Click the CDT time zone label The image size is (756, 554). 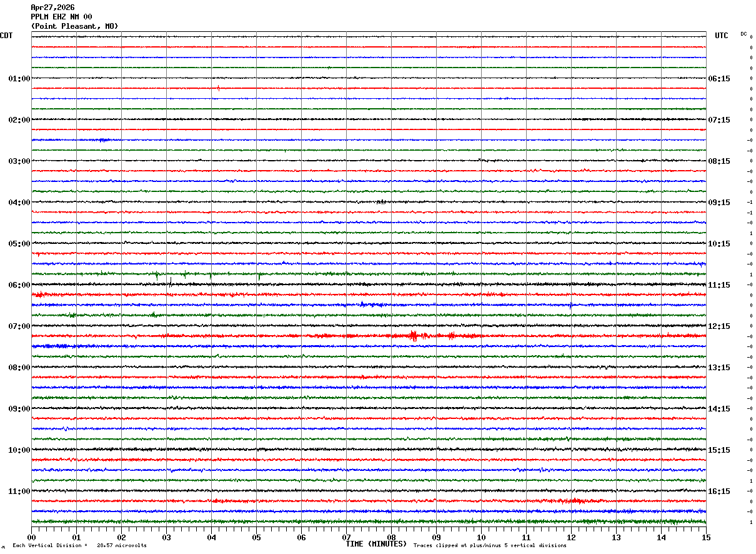point(6,36)
